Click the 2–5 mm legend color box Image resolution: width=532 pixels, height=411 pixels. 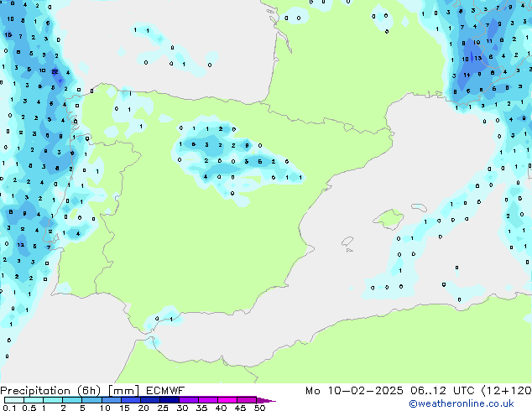click(x=72, y=400)
